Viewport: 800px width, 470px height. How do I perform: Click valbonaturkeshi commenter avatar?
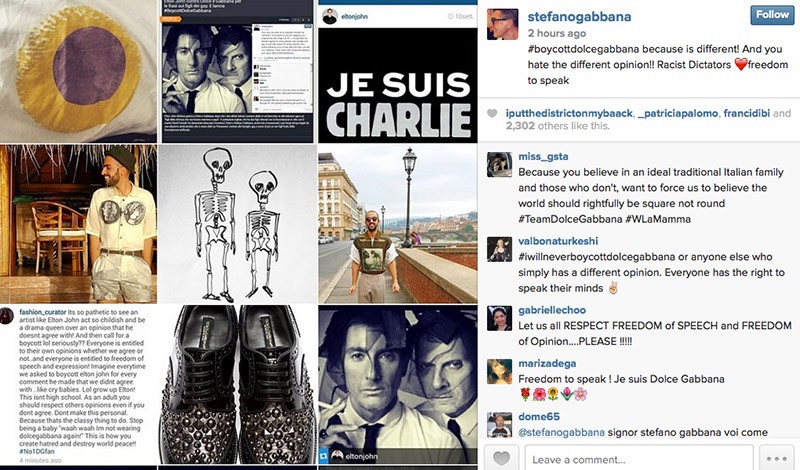click(499, 249)
